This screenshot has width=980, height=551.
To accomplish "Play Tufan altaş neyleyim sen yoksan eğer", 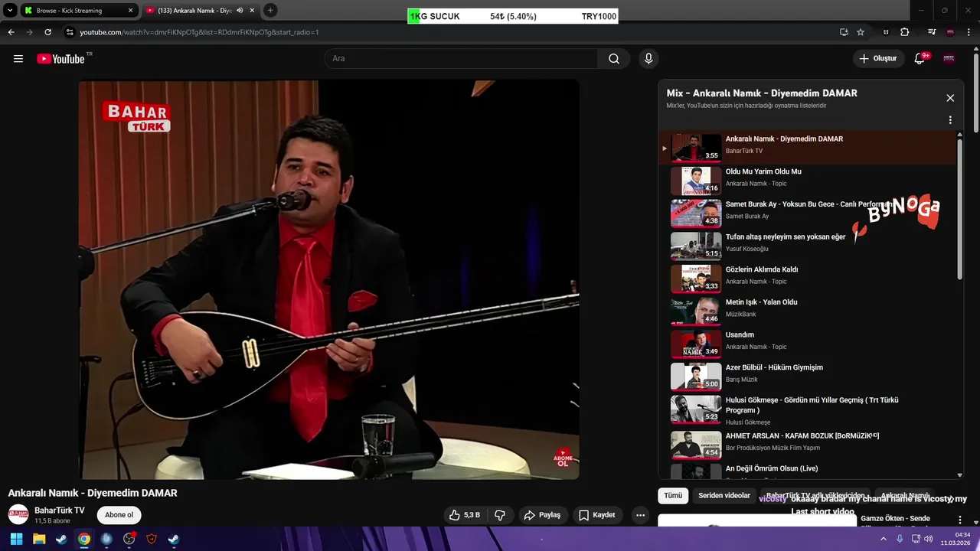I will (808, 246).
